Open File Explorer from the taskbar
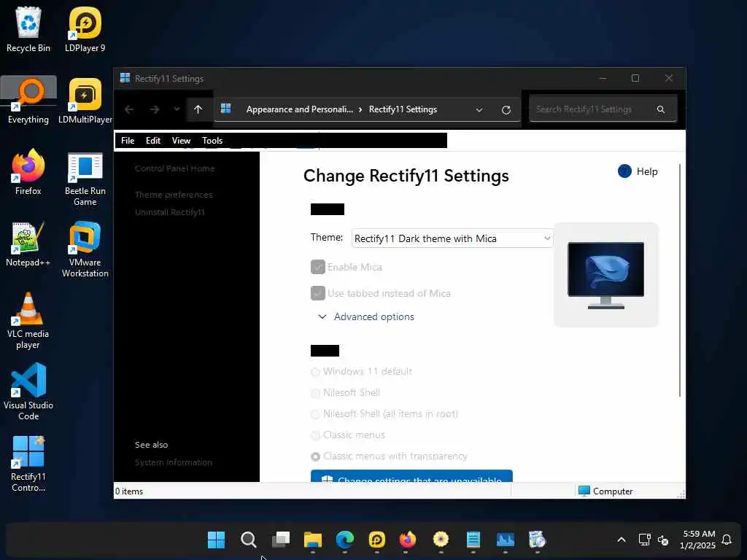The height and width of the screenshot is (560, 747). [312, 540]
